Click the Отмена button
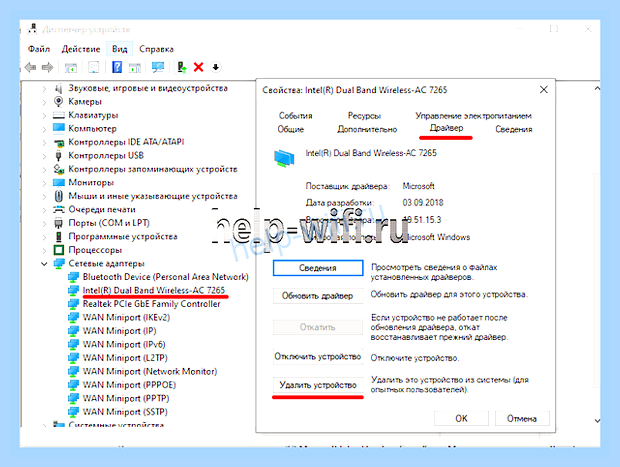Image resolution: width=620 pixels, height=467 pixels. (x=522, y=418)
